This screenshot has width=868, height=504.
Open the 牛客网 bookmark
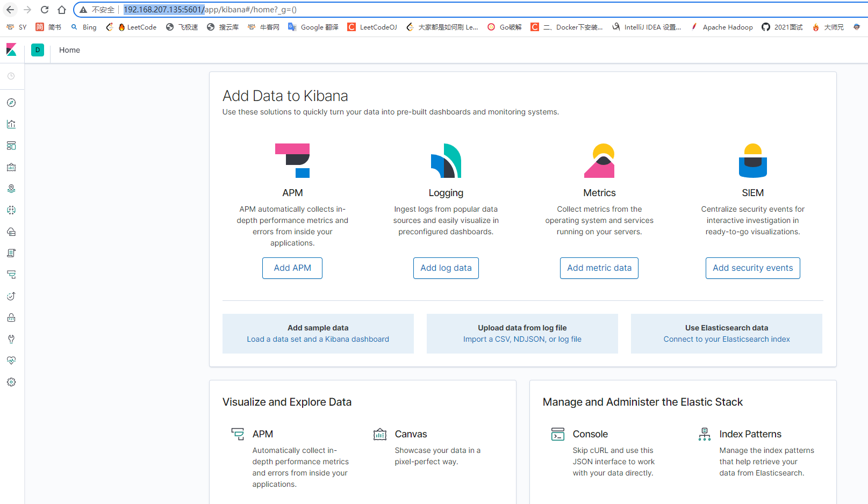[x=263, y=27]
